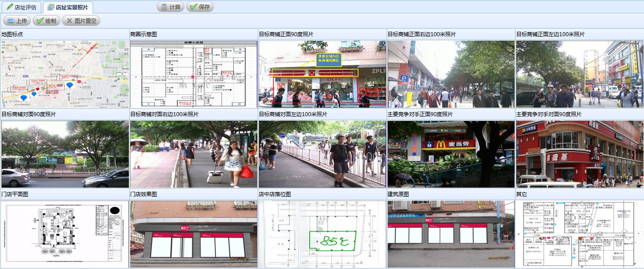Open the 地图标点 map thumbnail
The image size is (644, 269).
[x=64, y=74]
